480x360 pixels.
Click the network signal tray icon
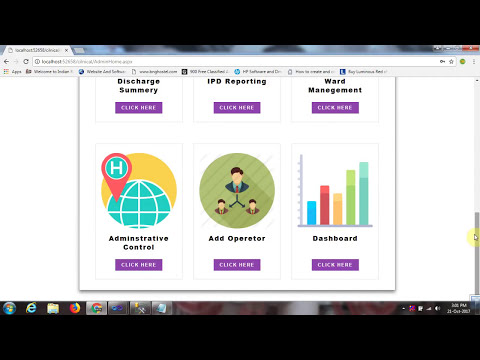click(x=429, y=309)
